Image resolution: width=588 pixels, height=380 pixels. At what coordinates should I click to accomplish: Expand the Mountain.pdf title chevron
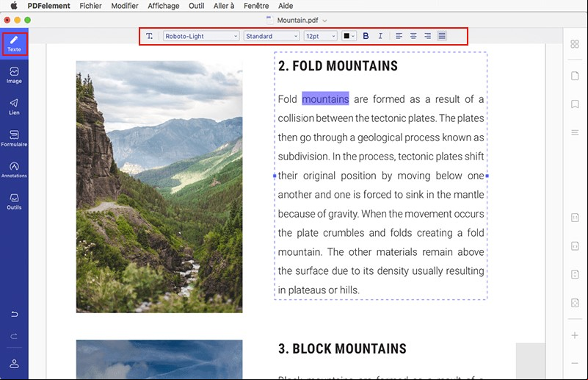pyautogui.click(x=324, y=21)
